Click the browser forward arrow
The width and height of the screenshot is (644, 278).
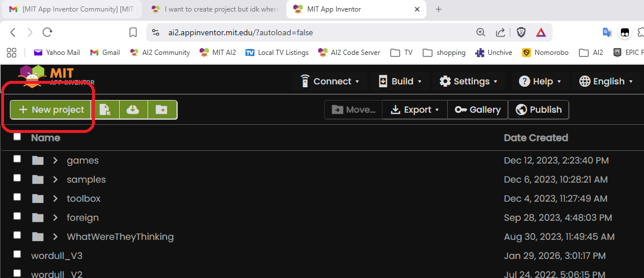click(30, 32)
